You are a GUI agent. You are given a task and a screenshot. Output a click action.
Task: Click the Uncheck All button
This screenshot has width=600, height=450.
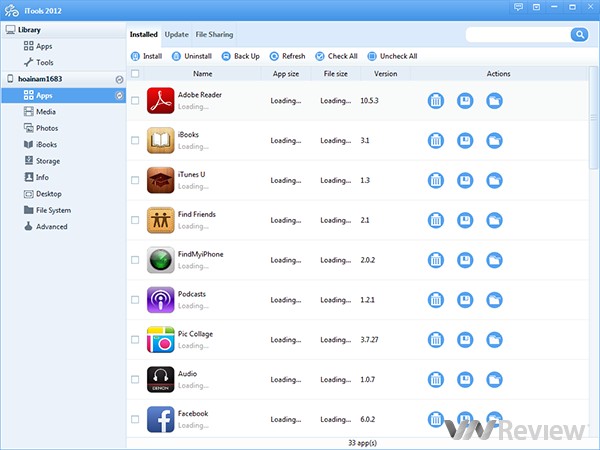[x=392, y=56]
